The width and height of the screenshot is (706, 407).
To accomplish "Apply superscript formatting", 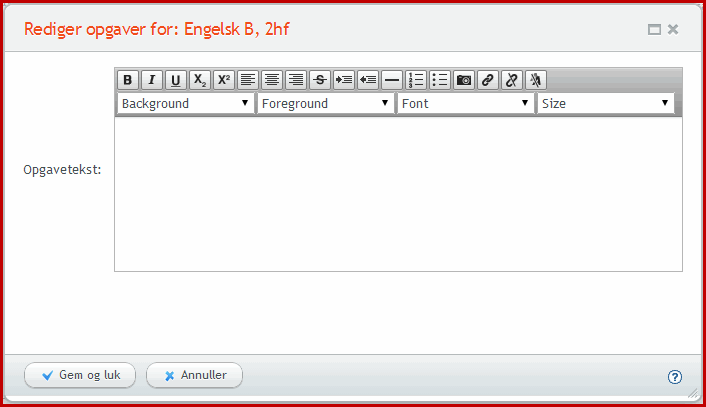I will pos(224,80).
